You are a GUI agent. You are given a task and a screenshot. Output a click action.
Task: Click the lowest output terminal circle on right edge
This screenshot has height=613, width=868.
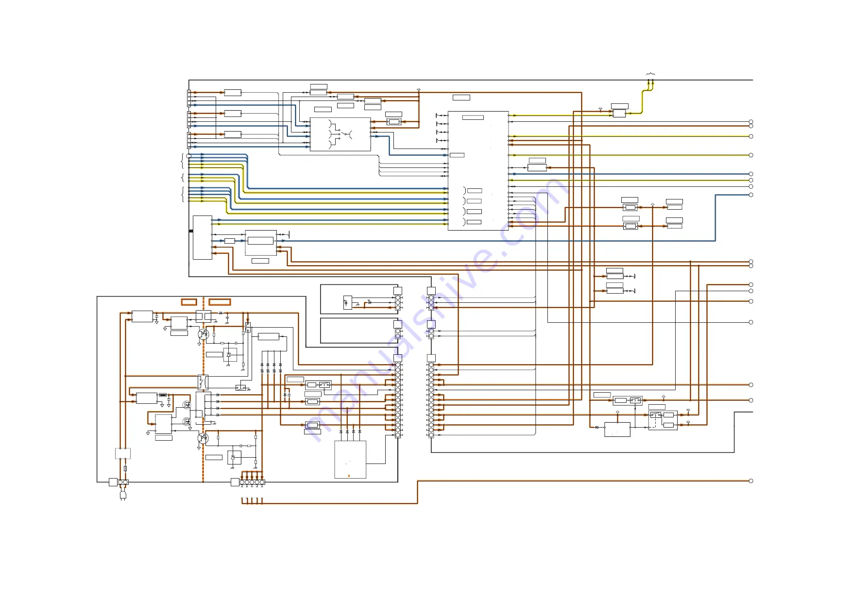click(751, 481)
